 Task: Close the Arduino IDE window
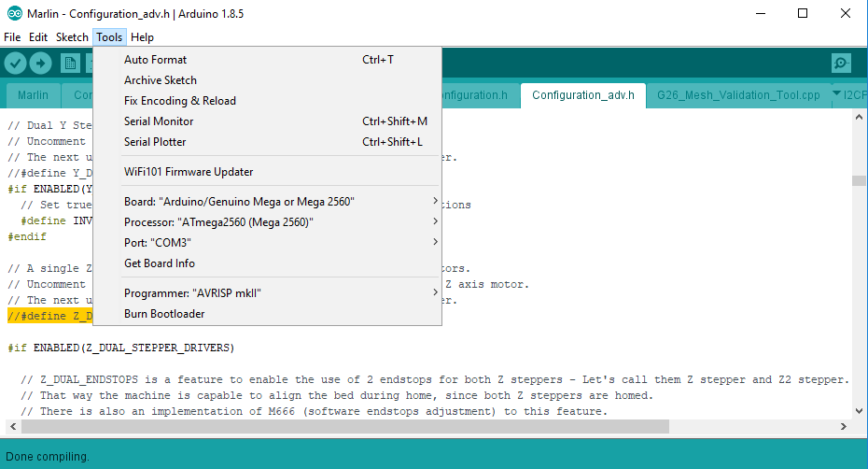[x=846, y=13]
